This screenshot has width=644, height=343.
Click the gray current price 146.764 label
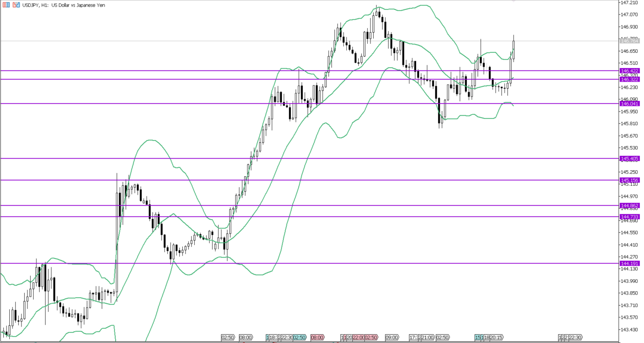coord(629,41)
